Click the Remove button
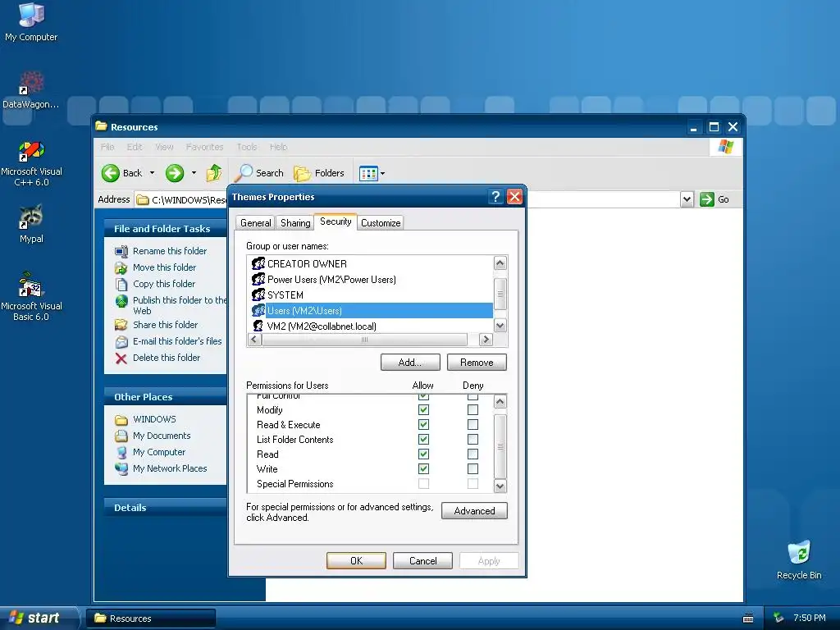The height and width of the screenshot is (630, 840). [x=477, y=363]
